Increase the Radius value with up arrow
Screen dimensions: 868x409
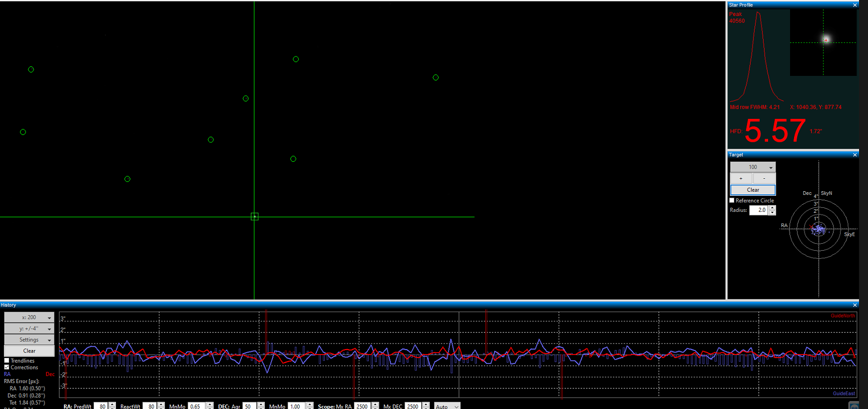pos(772,208)
